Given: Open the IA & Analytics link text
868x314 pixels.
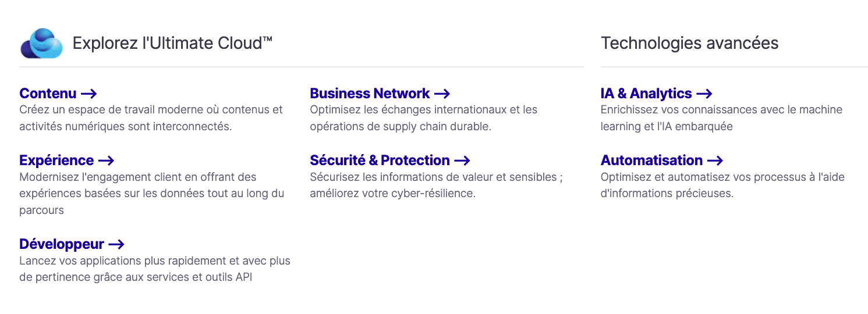Looking at the screenshot, I should (x=646, y=94).
